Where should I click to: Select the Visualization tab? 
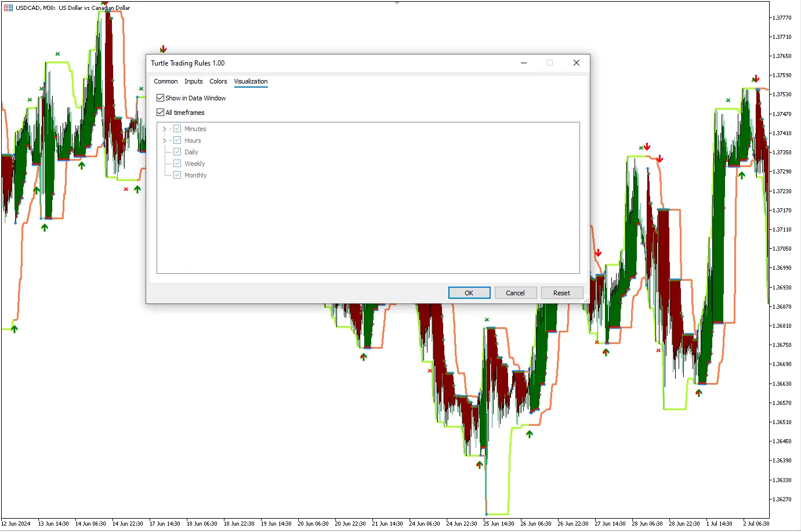[x=251, y=82]
